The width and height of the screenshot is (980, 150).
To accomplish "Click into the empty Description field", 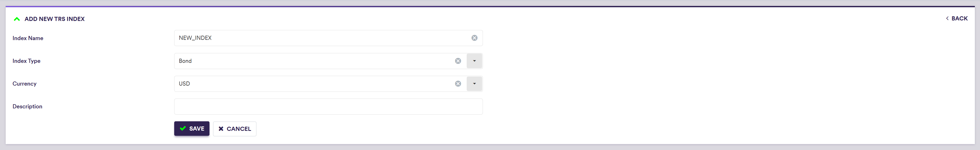I will tap(328, 107).
